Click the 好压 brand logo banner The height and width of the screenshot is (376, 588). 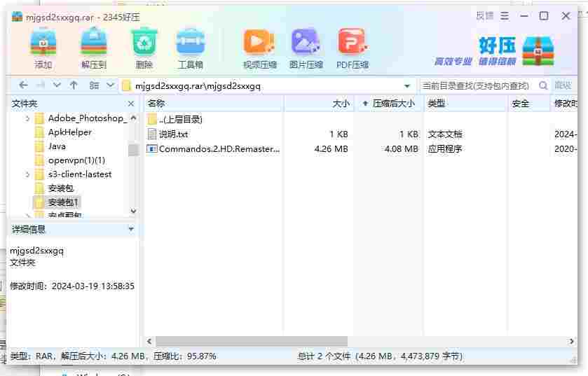[494, 51]
